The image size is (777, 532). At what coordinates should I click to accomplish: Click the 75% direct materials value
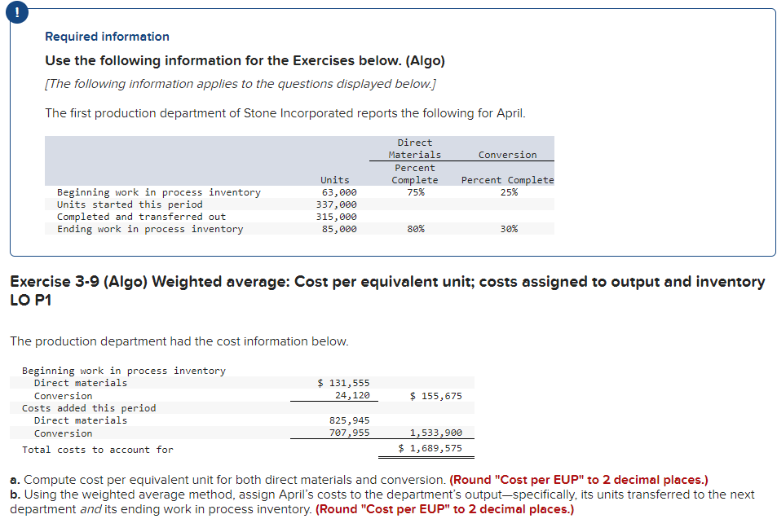click(x=415, y=192)
